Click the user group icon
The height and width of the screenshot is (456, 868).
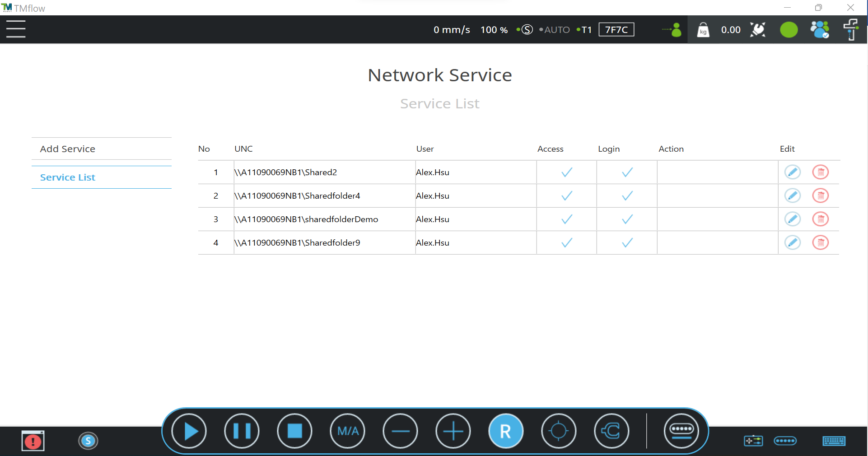click(819, 30)
